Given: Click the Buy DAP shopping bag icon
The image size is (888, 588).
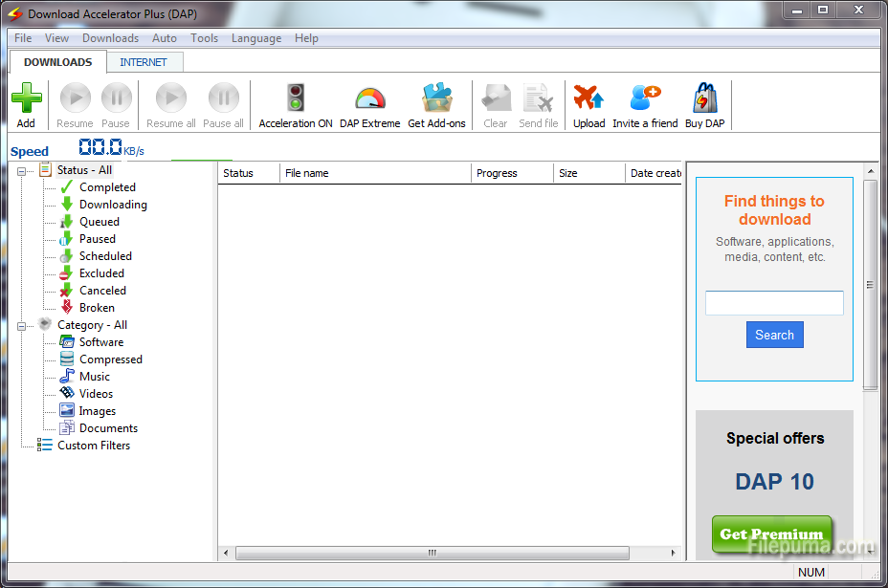Looking at the screenshot, I should [704, 98].
